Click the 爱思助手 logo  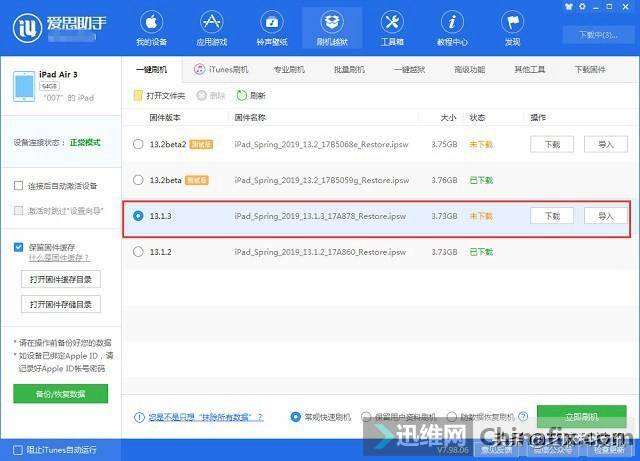(60, 27)
